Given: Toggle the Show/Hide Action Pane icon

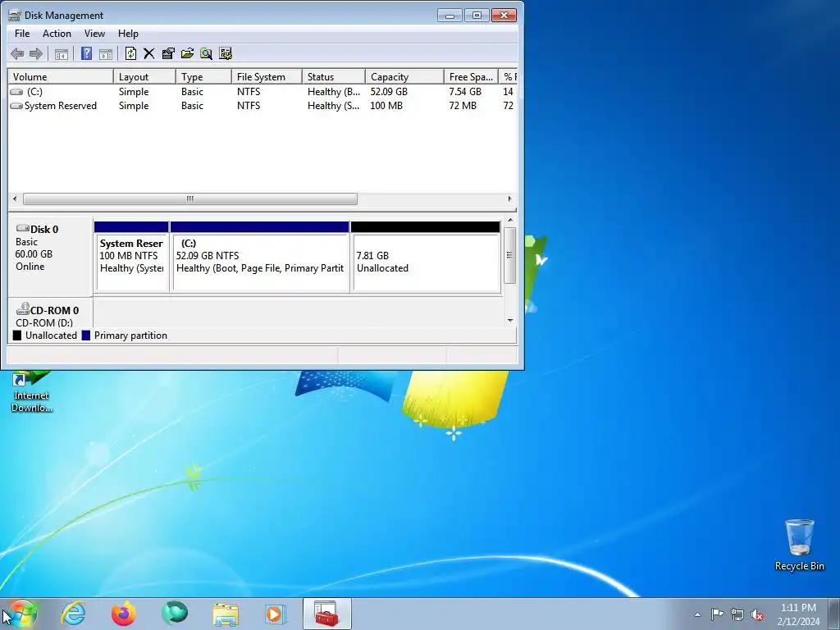Looking at the screenshot, I should [106, 53].
